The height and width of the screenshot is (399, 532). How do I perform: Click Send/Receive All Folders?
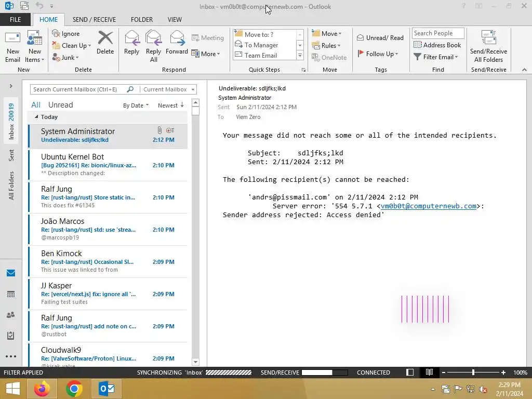pos(488,46)
